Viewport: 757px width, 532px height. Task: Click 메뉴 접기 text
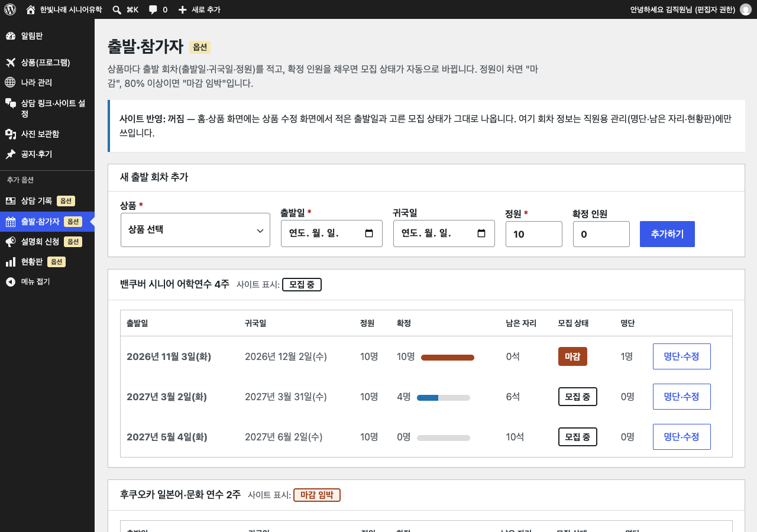point(35,282)
